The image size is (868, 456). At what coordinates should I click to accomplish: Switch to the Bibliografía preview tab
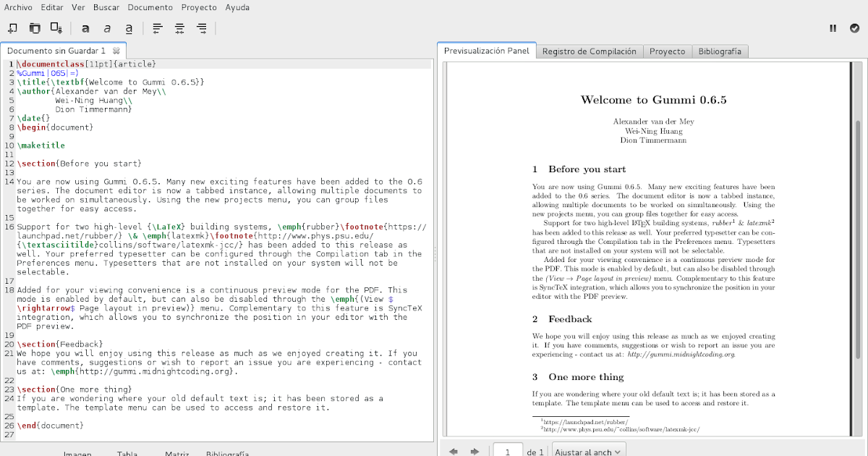click(720, 51)
